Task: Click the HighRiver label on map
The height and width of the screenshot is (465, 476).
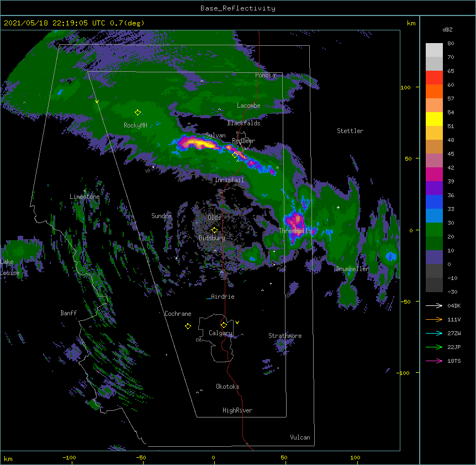Action: tap(237, 410)
